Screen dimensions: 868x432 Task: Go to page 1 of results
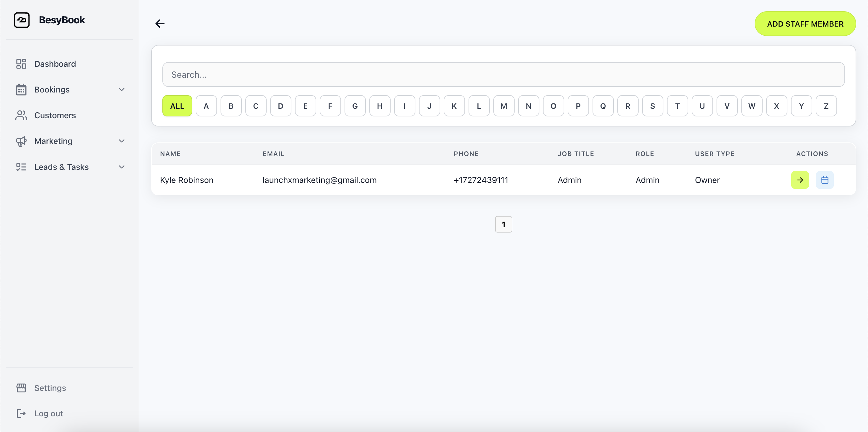coord(503,224)
